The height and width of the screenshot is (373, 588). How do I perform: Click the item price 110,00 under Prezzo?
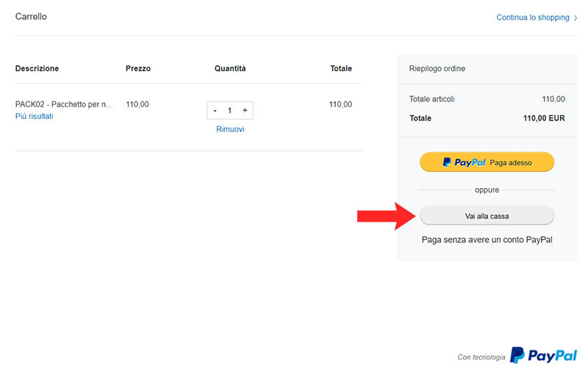pyautogui.click(x=137, y=104)
